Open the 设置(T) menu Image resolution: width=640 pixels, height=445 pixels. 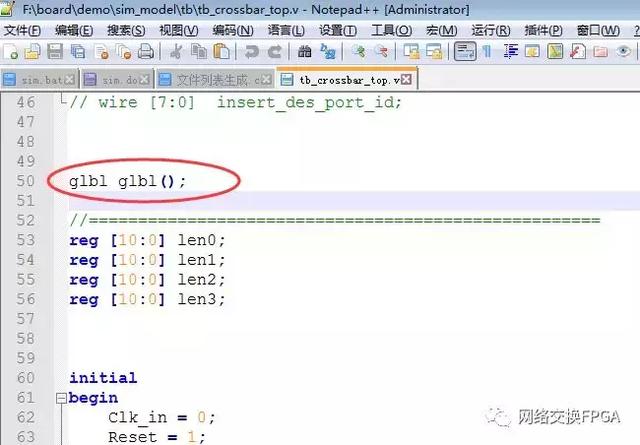(338, 30)
